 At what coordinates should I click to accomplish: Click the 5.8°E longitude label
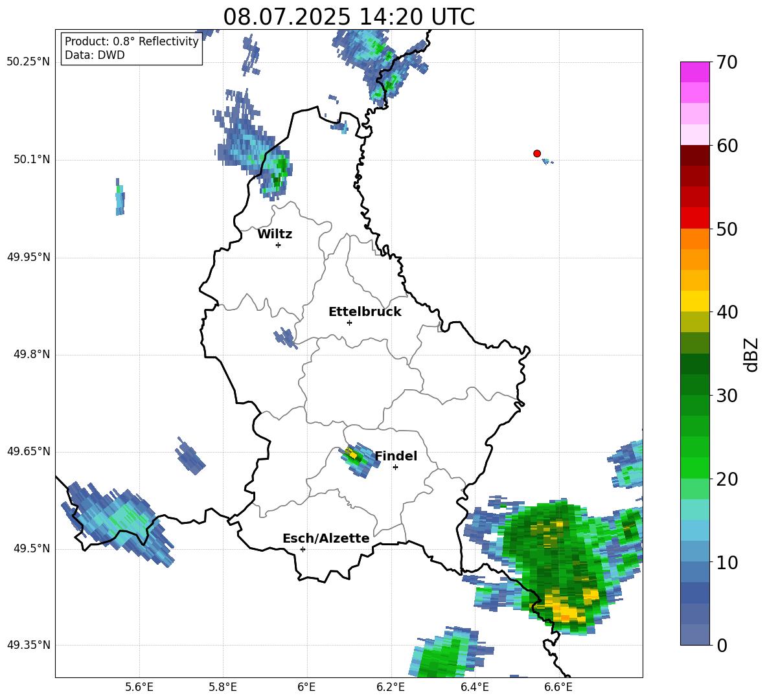pos(223,687)
